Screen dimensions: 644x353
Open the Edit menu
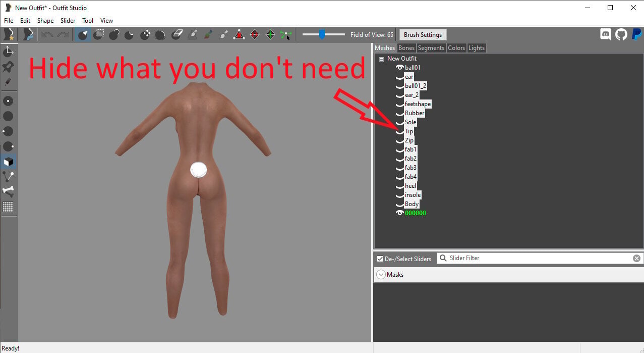(25, 21)
